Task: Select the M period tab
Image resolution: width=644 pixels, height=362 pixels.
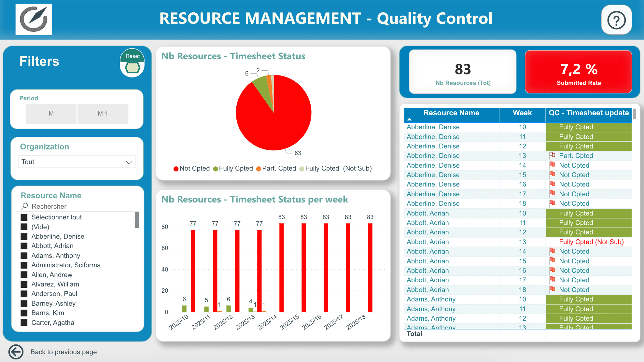Action: (51, 114)
